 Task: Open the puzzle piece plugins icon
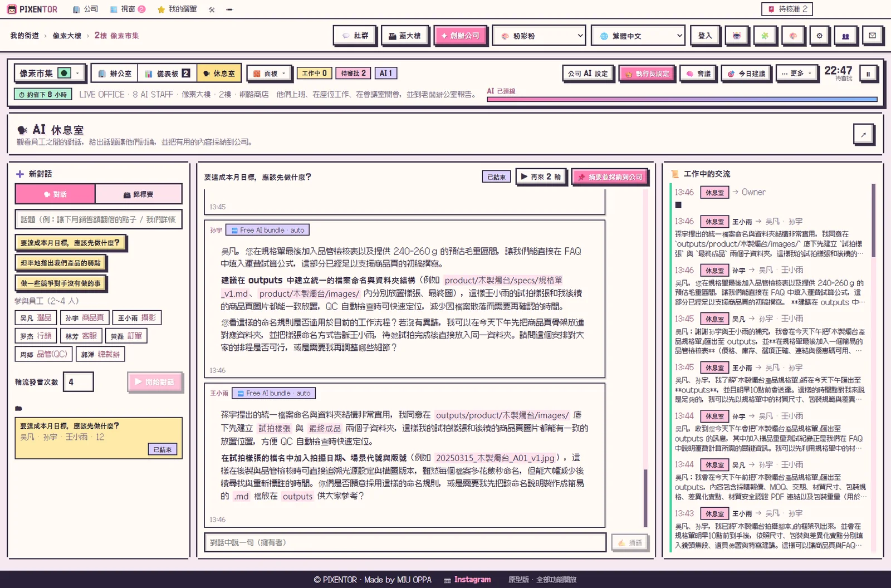coord(765,36)
